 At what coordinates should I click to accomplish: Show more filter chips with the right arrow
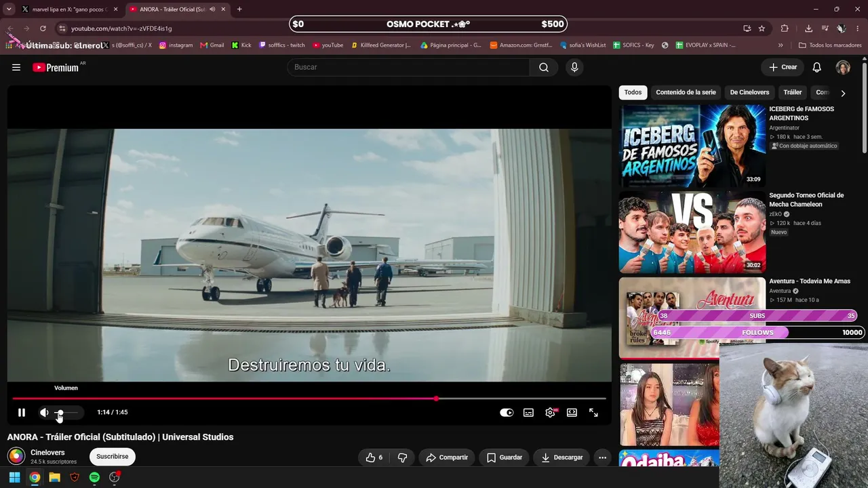pos(843,93)
